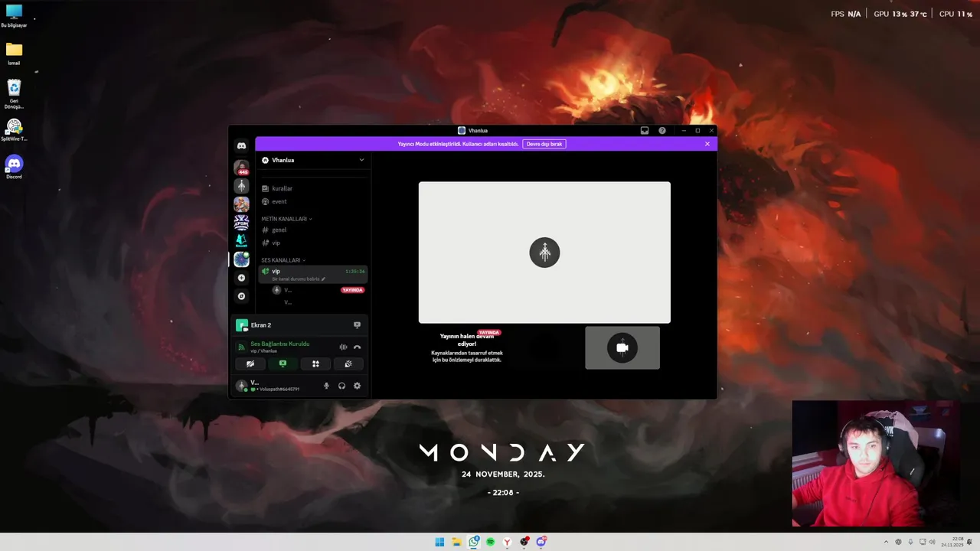Open the notification bell tray icon

coord(969,542)
